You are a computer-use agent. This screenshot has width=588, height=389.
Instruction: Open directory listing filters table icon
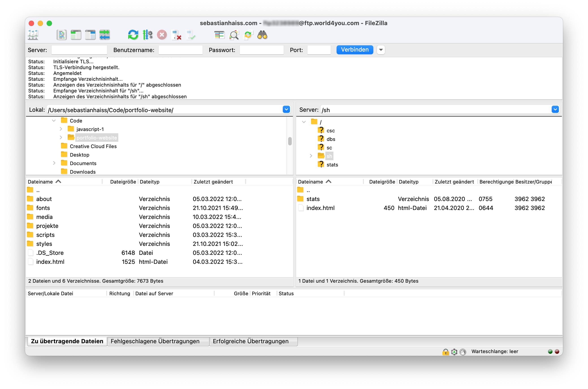[219, 35]
